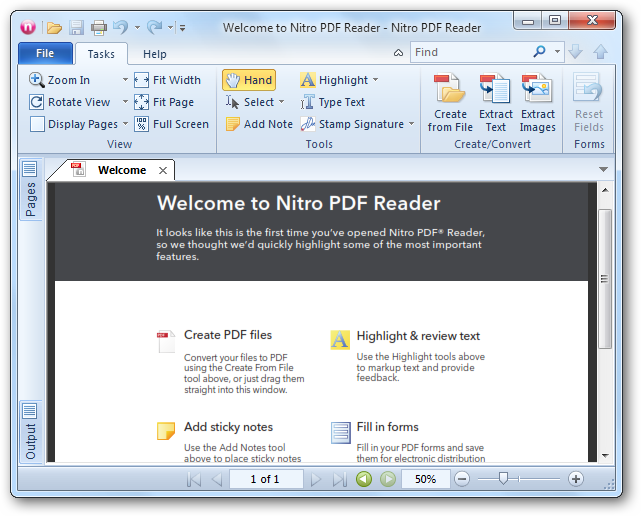Close the Welcome document tab
The image size is (641, 516).
[x=162, y=170]
